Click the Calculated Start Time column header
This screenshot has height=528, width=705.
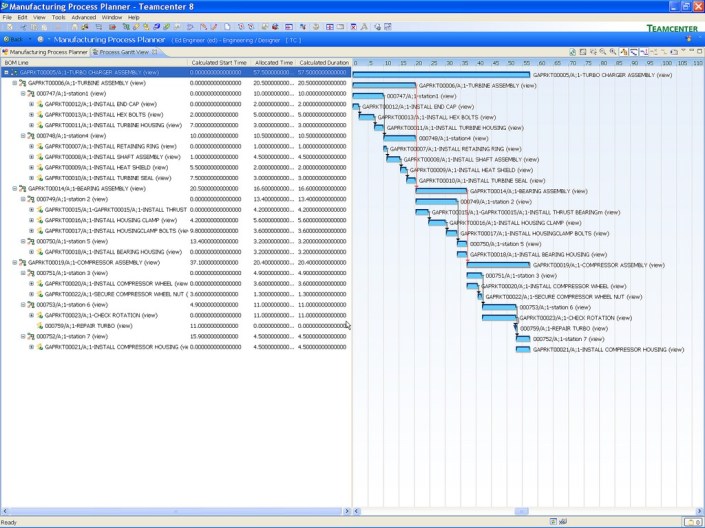217,62
